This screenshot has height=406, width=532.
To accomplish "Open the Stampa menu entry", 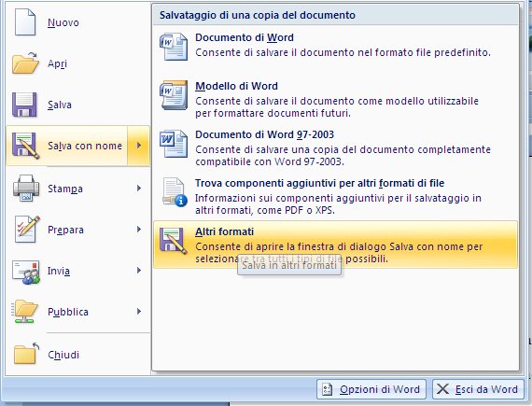I will click(78, 189).
